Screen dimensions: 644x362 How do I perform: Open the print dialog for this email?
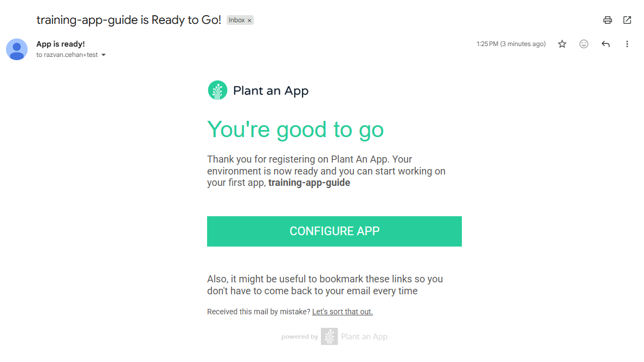[607, 20]
